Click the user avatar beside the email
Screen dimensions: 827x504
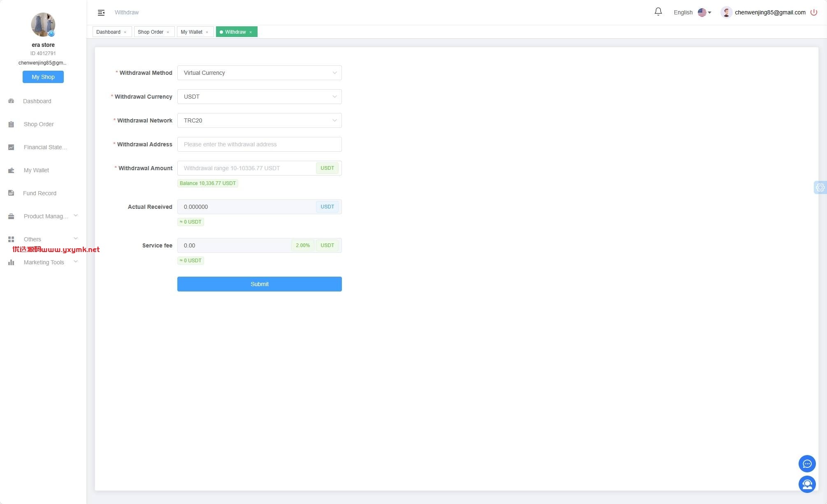click(726, 12)
